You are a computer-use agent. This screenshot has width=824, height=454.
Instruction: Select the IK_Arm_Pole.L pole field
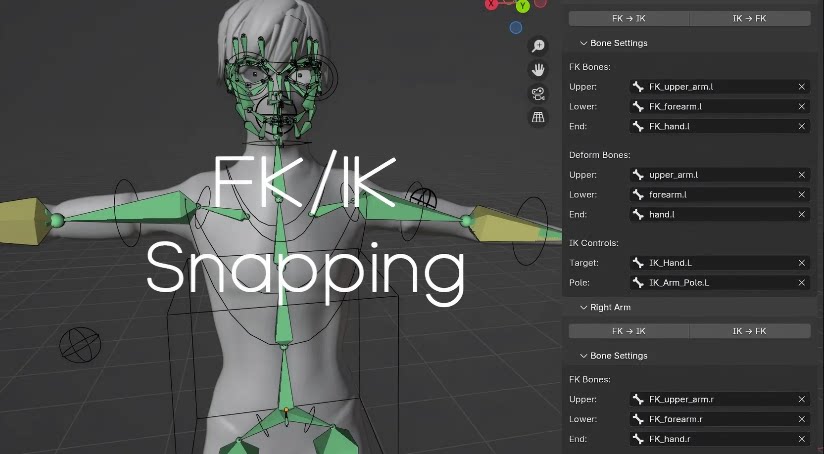720,283
